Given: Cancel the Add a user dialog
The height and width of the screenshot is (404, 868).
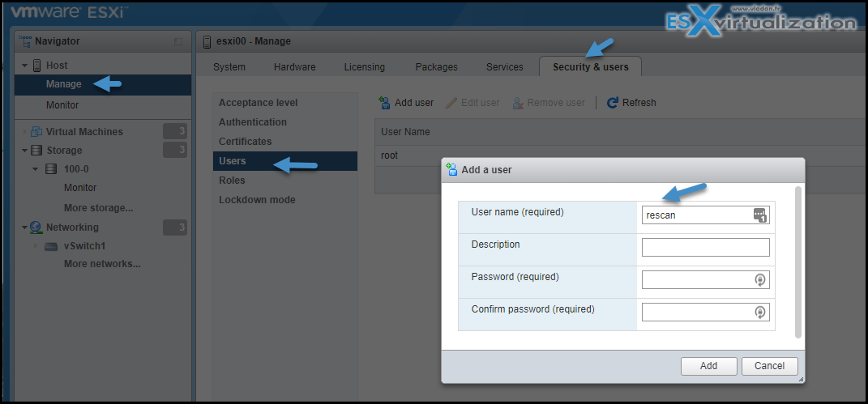Looking at the screenshot, I should pos(769,366).
